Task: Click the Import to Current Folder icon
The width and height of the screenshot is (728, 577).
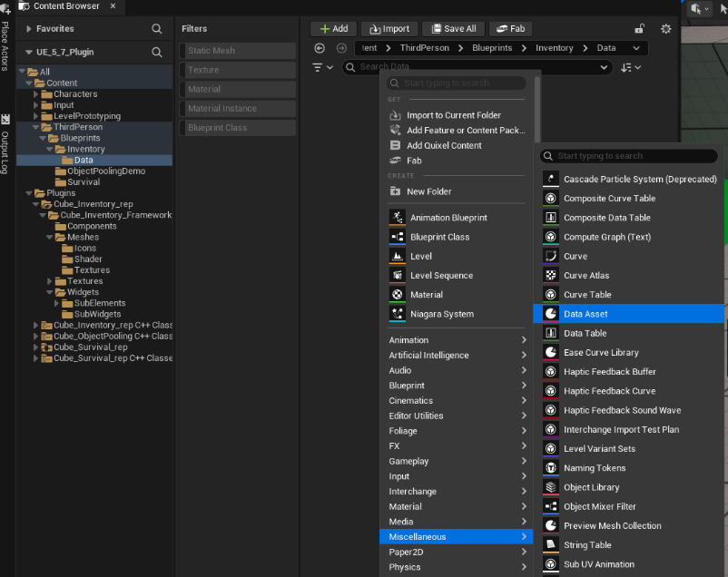Action: 395,115
